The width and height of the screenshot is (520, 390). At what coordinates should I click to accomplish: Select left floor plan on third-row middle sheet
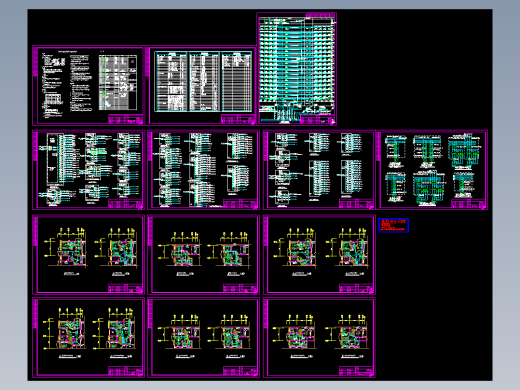coord(179,250)
